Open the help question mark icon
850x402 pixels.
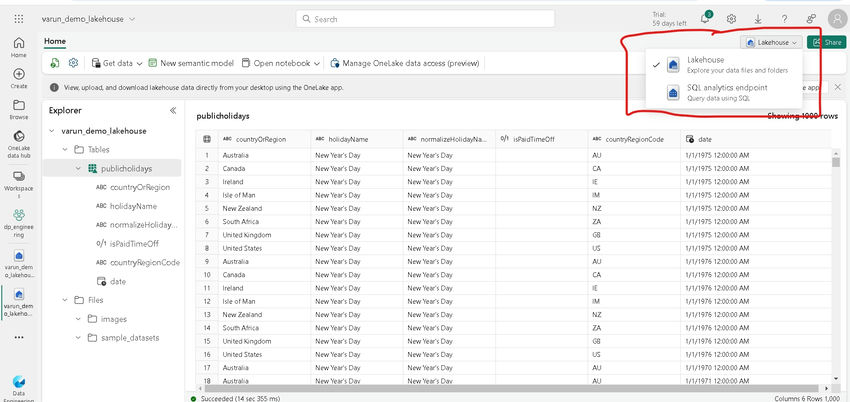tap(783, 19)
